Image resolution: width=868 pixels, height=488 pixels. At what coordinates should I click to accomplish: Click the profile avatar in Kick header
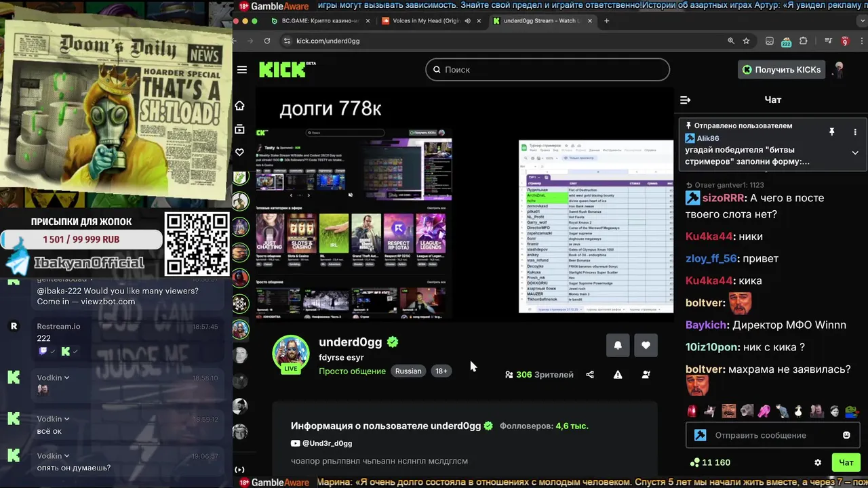pos(839,69)
